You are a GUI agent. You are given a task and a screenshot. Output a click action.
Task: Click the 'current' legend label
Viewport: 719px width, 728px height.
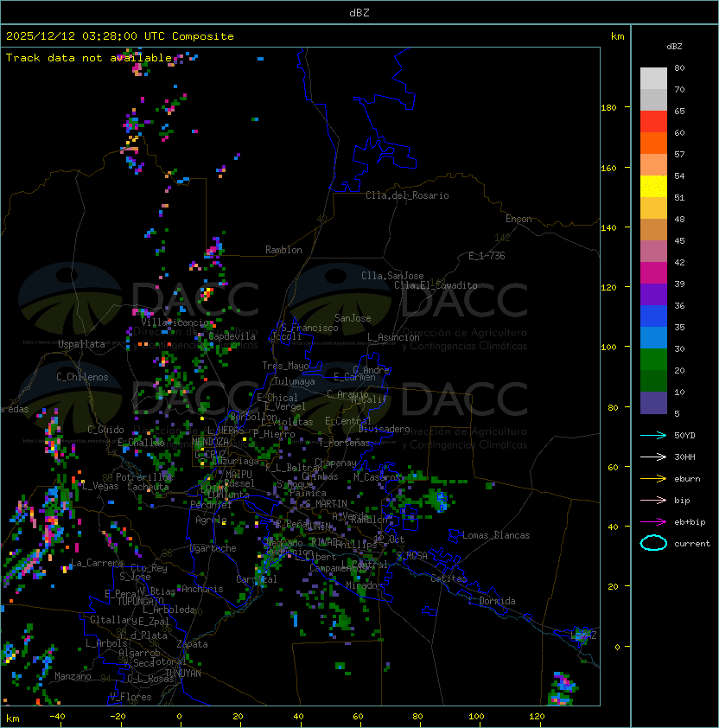[x=692, y=544]
